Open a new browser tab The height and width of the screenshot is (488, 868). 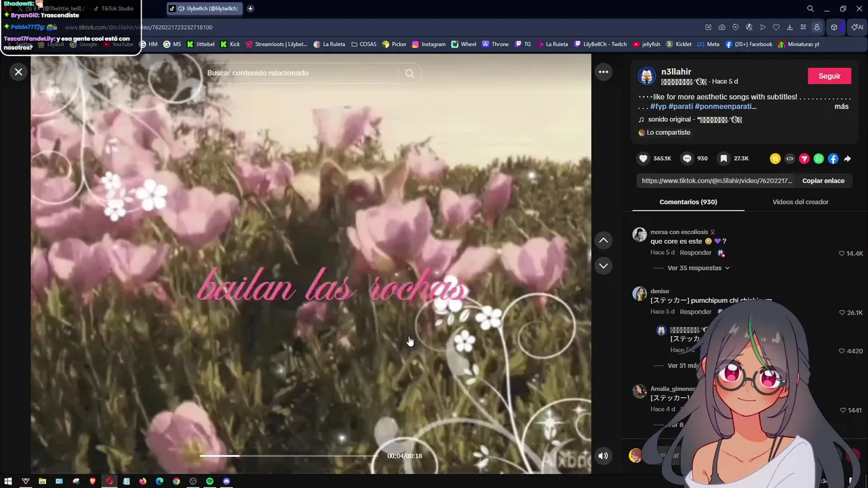pyautogui.click(x=250, y=9)
